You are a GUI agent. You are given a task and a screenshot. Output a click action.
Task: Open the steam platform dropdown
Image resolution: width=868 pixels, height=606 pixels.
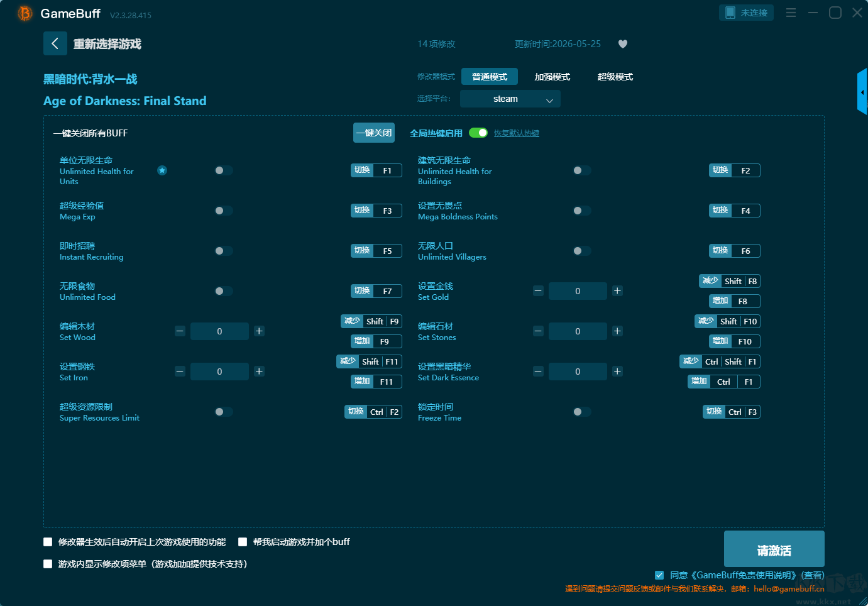[510, 99]
